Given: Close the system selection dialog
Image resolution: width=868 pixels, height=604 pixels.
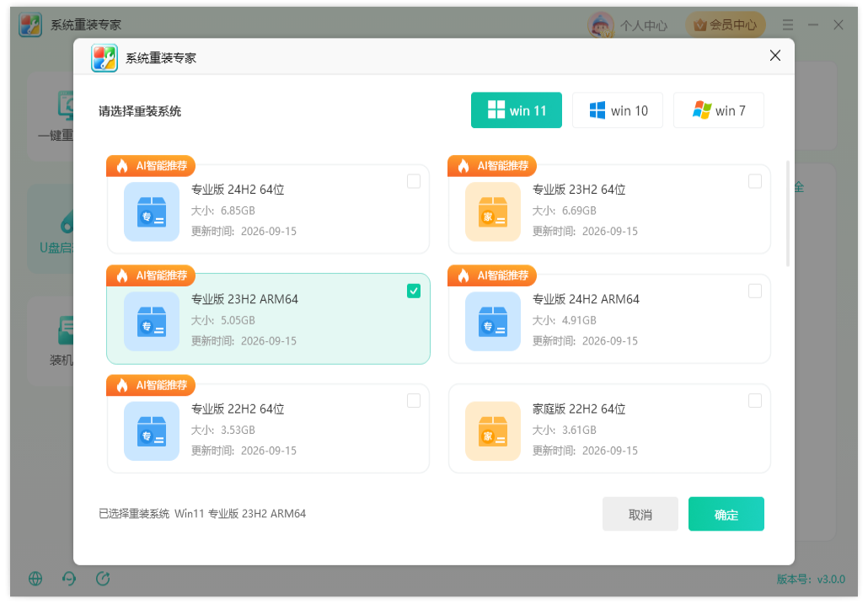Looking at the screenshot, I should pyautogui.click(x=775, y=56).
